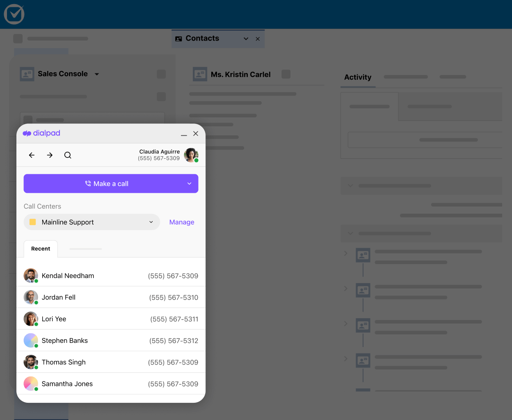Select the Activity tab
The width and height of the screenshot is (512, 420).
coord(357,77)
